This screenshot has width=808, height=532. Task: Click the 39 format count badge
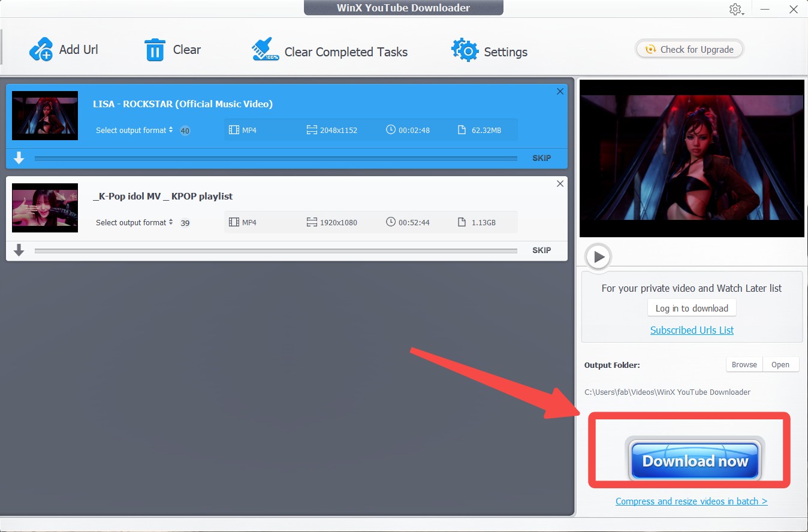click(185, 223)
